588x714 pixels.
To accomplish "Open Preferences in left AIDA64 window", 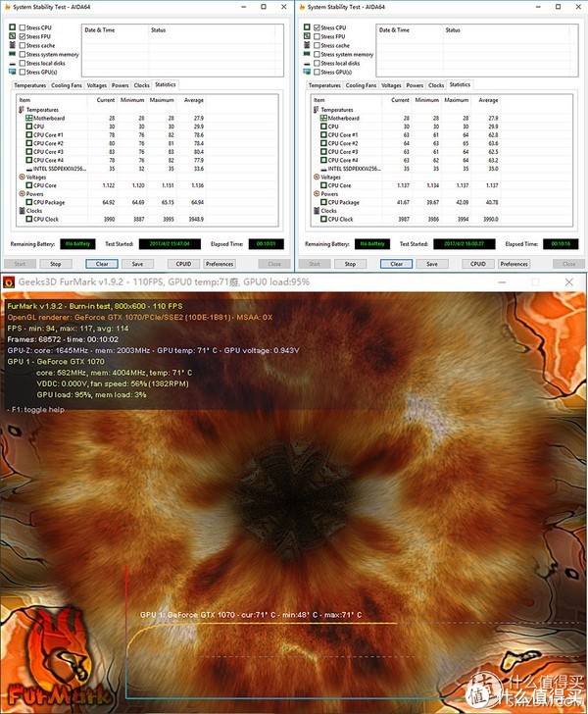I will pos(220,264).
